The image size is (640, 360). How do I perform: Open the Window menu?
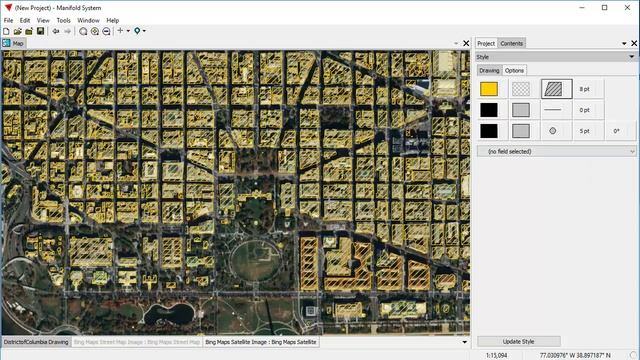coord(88,20)
